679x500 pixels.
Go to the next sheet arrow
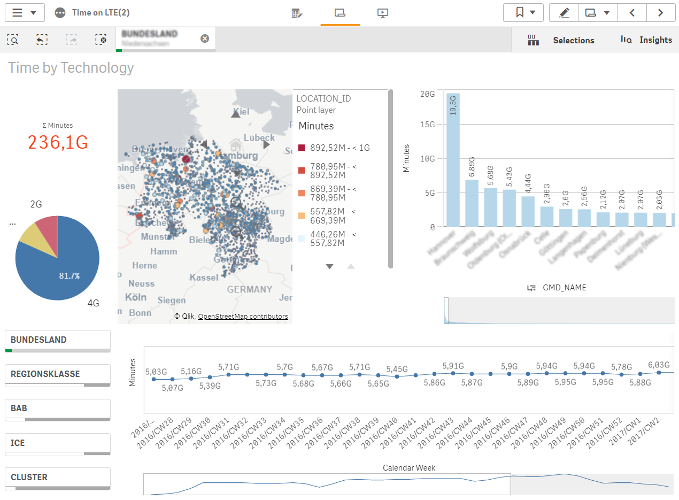point(660,13)
